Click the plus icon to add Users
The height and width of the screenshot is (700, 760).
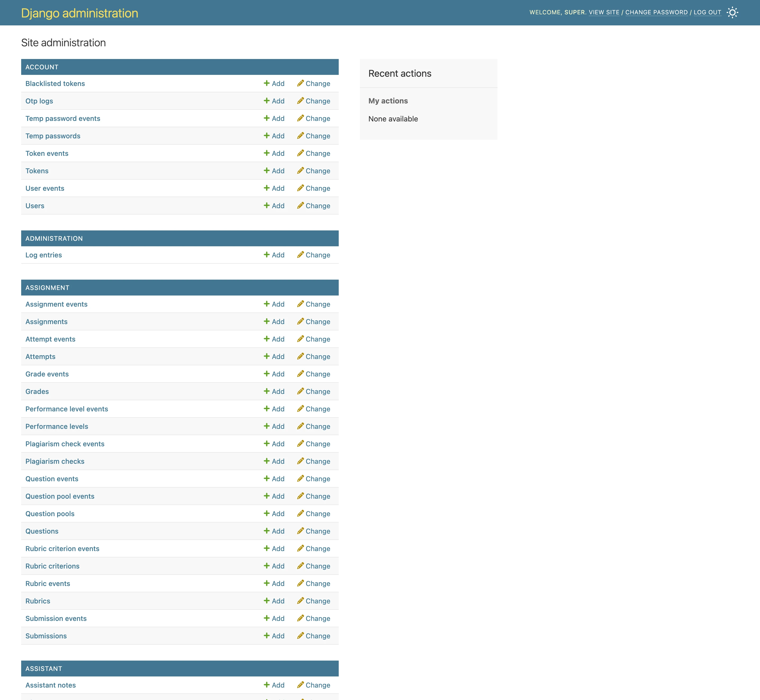click(267, 205)
